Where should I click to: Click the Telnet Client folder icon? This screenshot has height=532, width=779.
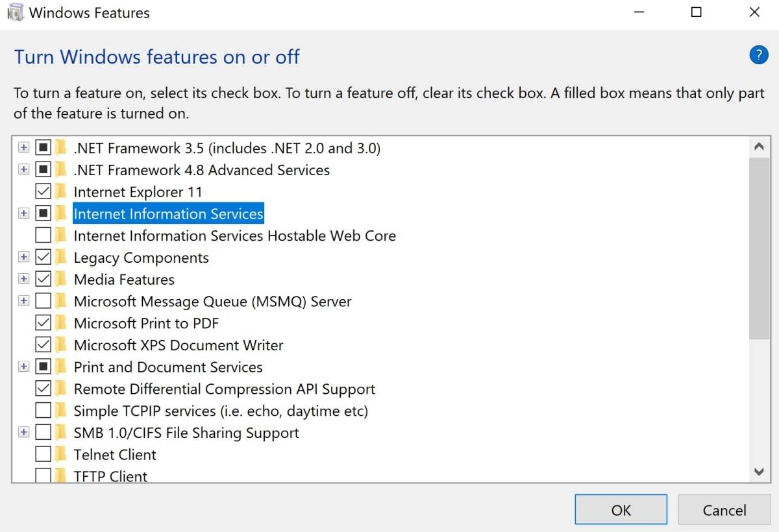61,455
